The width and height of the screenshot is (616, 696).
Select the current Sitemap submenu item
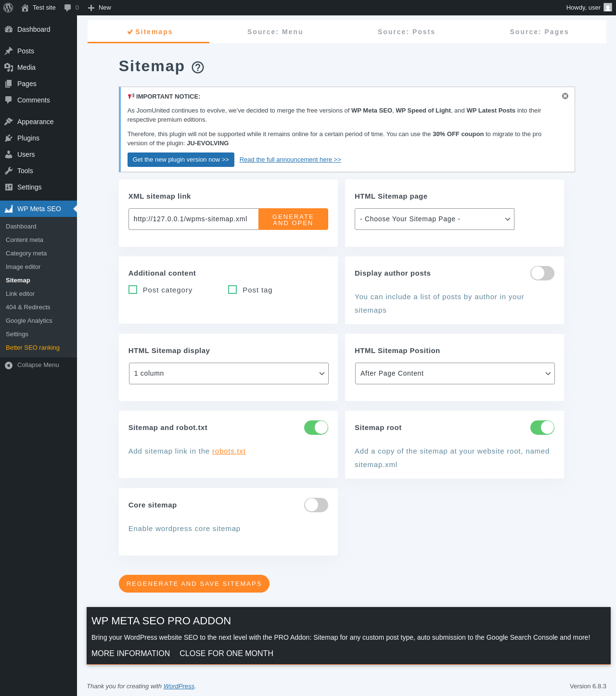[x=18, y=280]
